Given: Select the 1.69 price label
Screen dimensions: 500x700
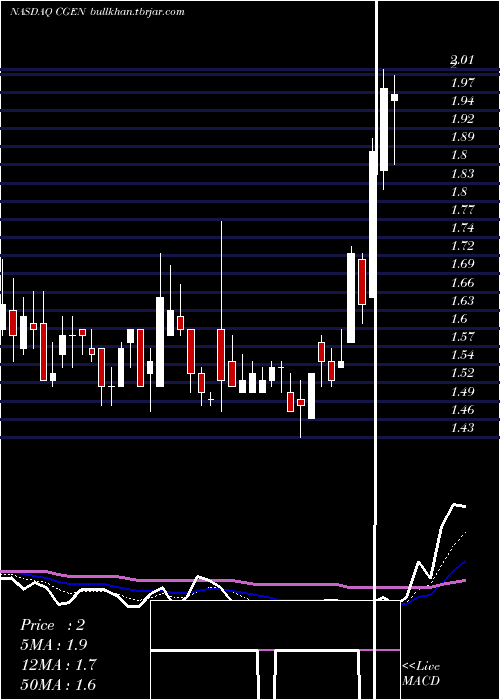Looking at the screenshot, I should [x=462, y=263].
